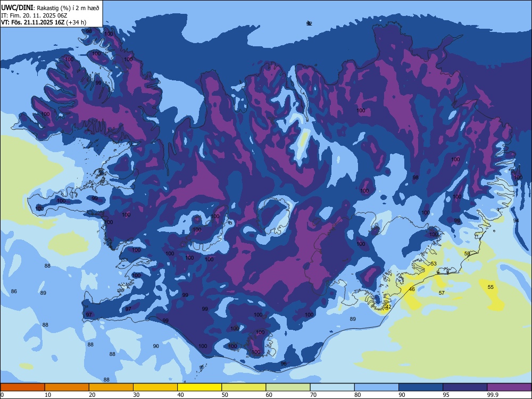This screenshot has width=532, height=399.
Task: Click the bright yellow 40–50 legend swatch
Action: (199, 387)
